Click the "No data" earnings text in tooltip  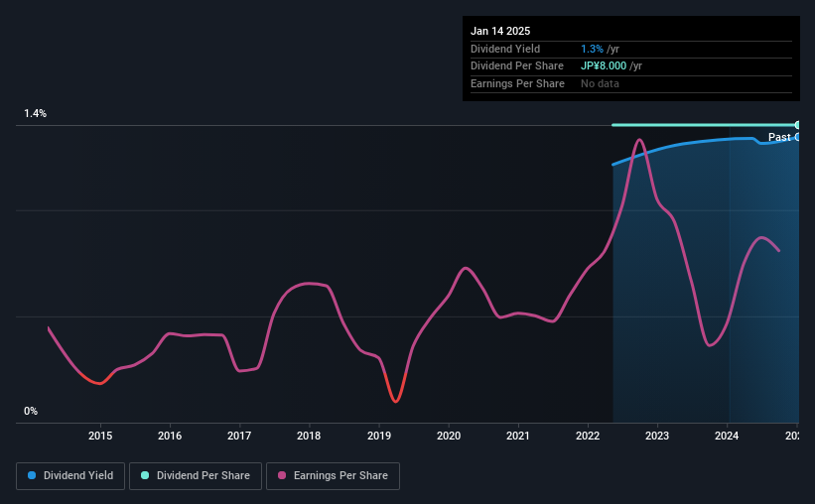pyautogui.click(x=600, y=83)
